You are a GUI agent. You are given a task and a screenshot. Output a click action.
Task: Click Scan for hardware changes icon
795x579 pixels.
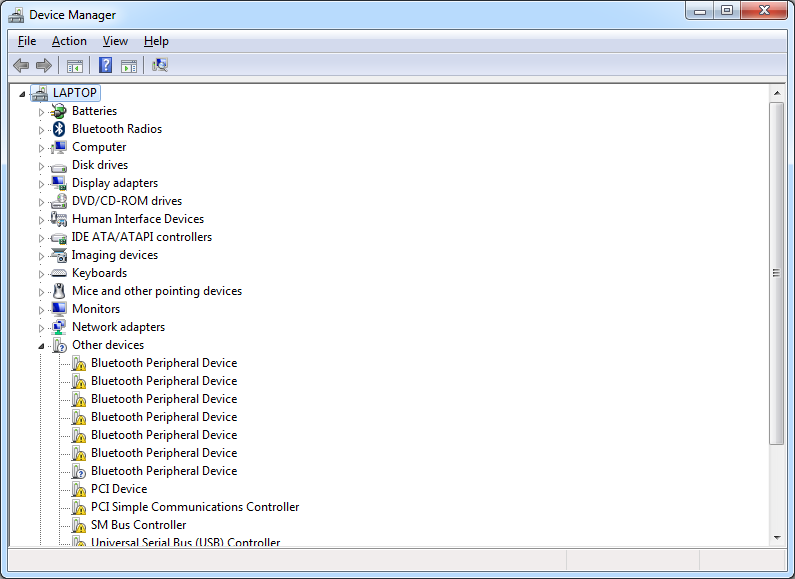click(x=160, y=65)
